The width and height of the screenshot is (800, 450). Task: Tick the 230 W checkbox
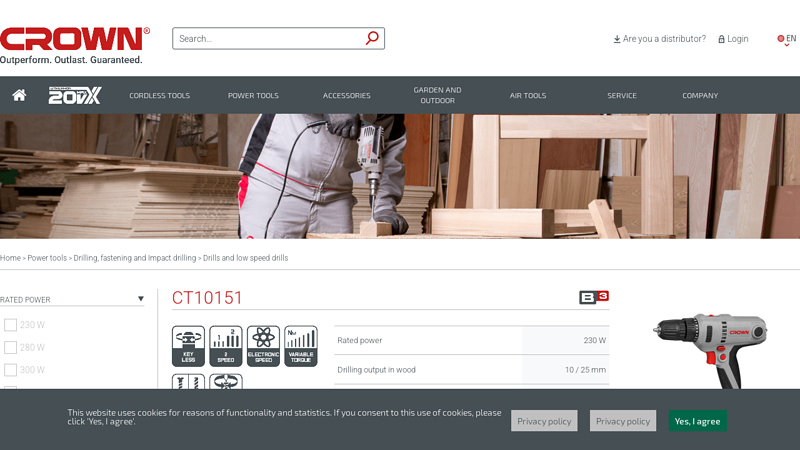(10, 324)
